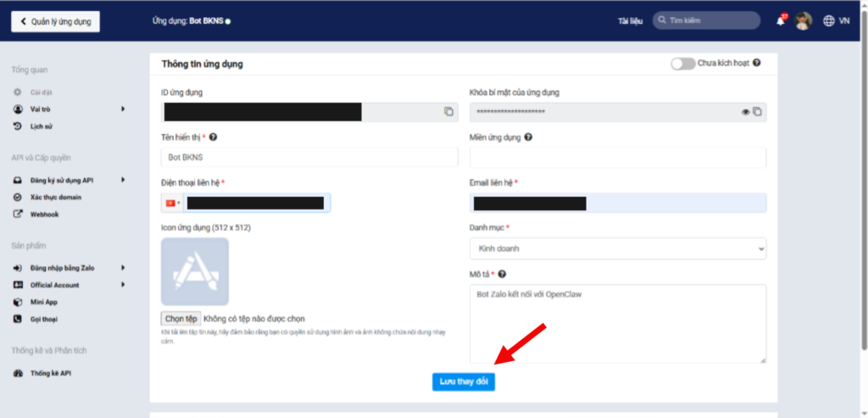This screenshot has height=418, width=868.
Task: Expand the Vai trò submenu arrow
Action: click(123, 109)
